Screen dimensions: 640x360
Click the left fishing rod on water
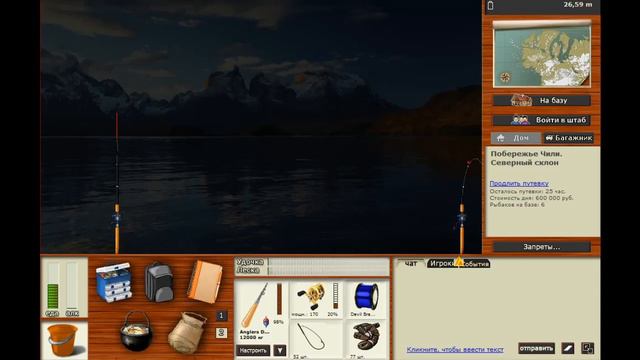point(117,183)
